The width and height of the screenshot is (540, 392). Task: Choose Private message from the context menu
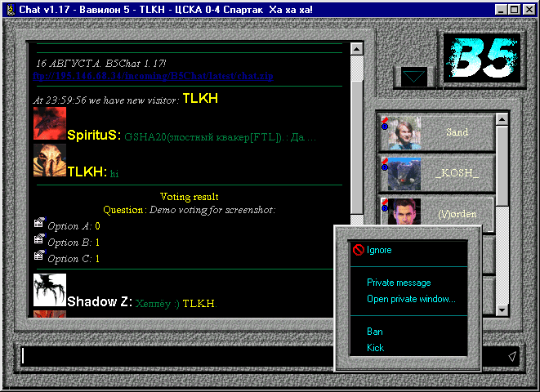(x=399, y=283)
